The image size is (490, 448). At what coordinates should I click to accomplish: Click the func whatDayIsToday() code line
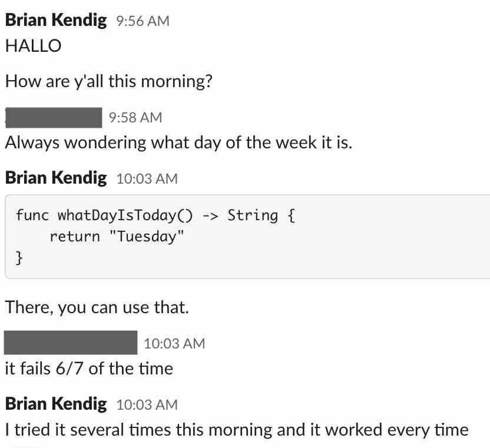(x=155, y=215)
